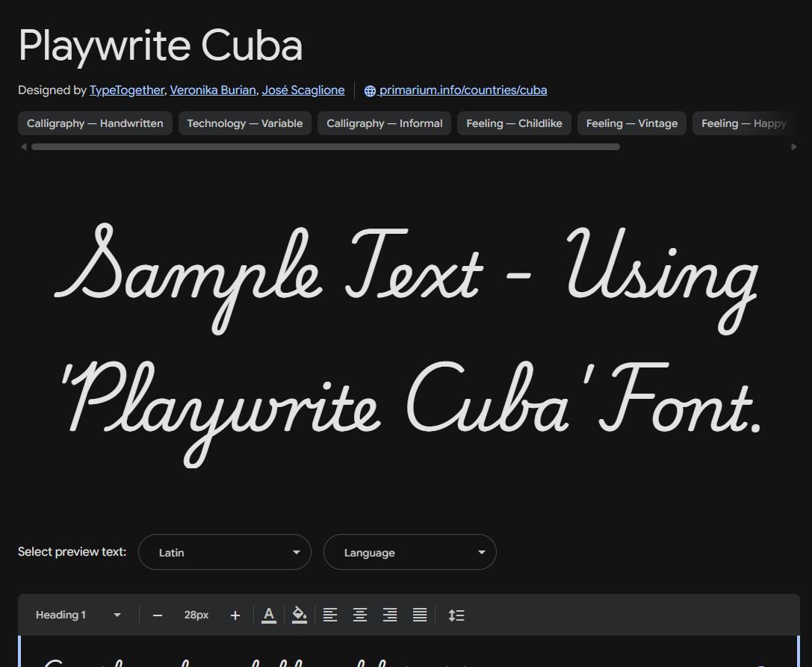
Task: Open José Scaglione designer page
Action: [303, 90]
